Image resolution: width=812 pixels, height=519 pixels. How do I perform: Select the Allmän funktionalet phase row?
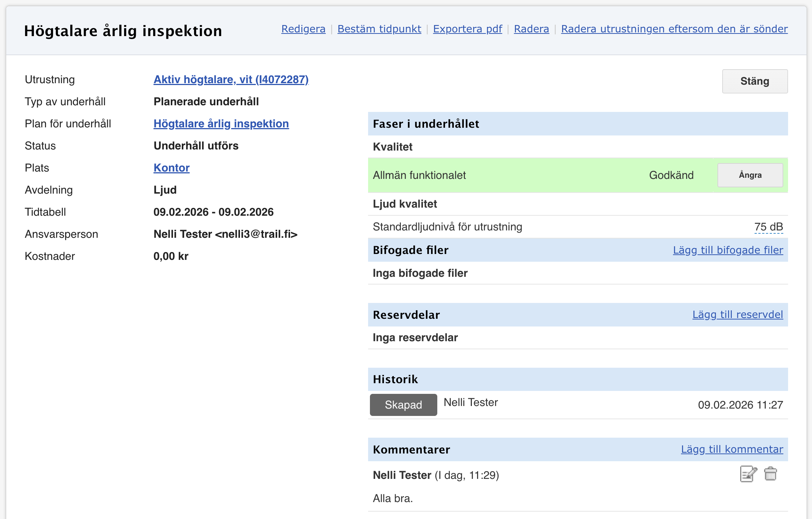(x=419, y=175)
